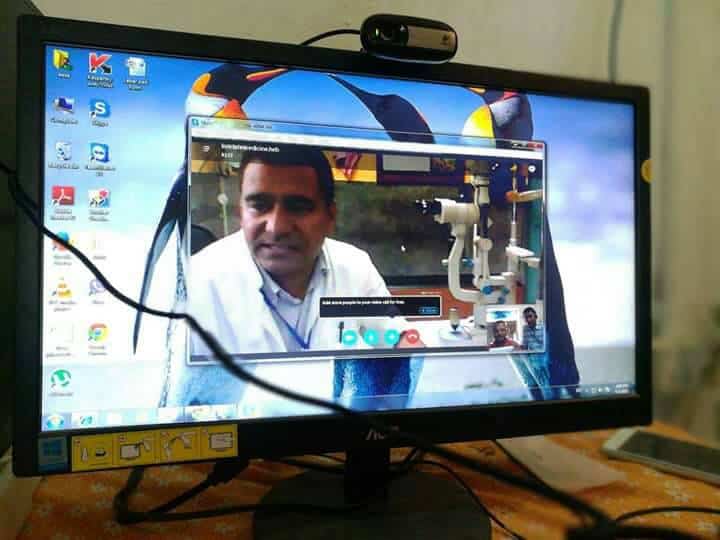The width and height of the screenshot is (720, 540).
Task: Mute the microphone in the Skype call
Action: click(x=371, y=337)
